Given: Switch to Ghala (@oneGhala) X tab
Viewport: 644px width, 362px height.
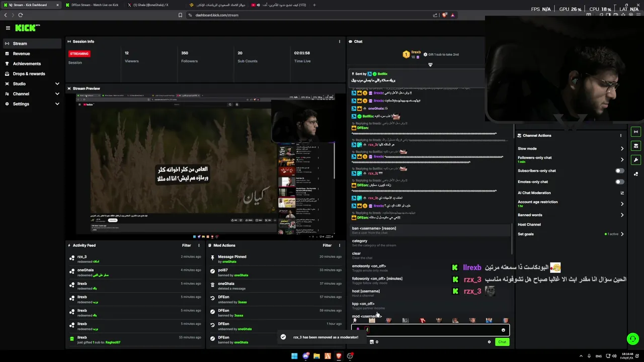Looking at the screenshot, I should coord(154,5).
